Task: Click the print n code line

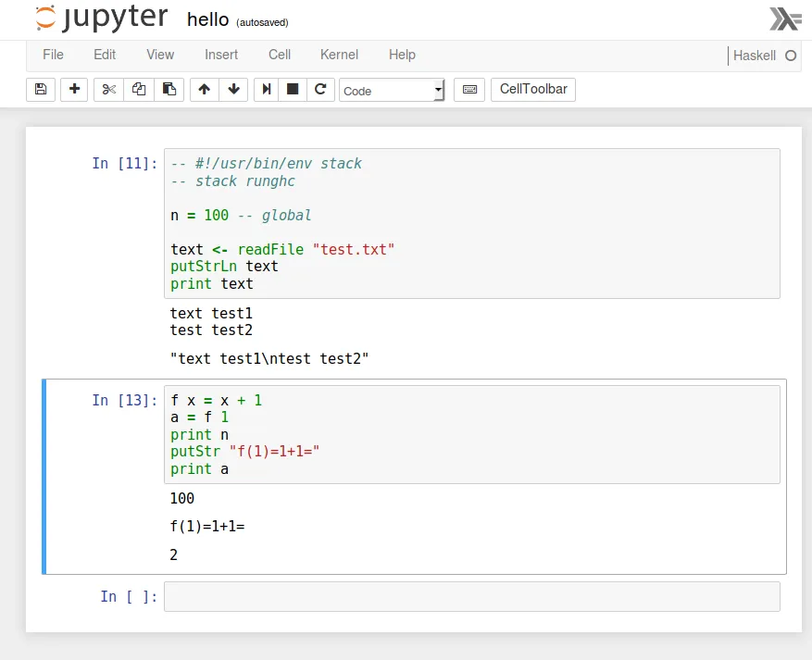Action: (199, 434)
